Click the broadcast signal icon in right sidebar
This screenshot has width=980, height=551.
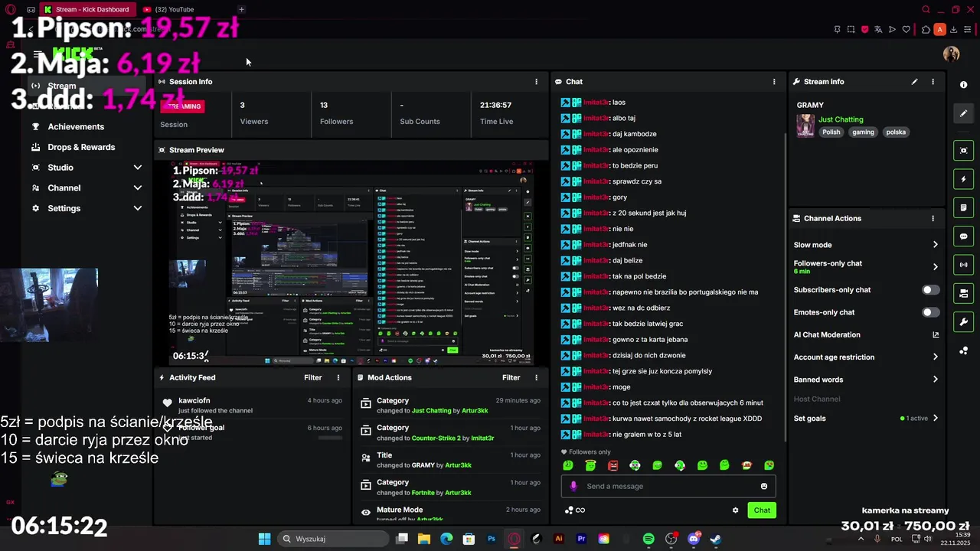(x=964, y=265)
